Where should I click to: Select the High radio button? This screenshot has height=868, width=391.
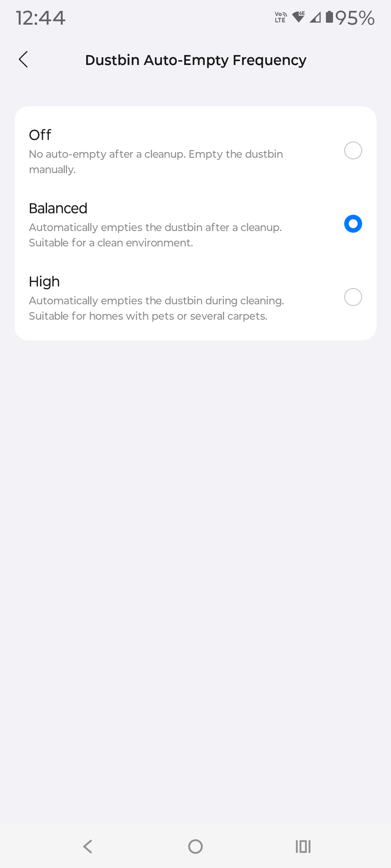tap(353, 297)
